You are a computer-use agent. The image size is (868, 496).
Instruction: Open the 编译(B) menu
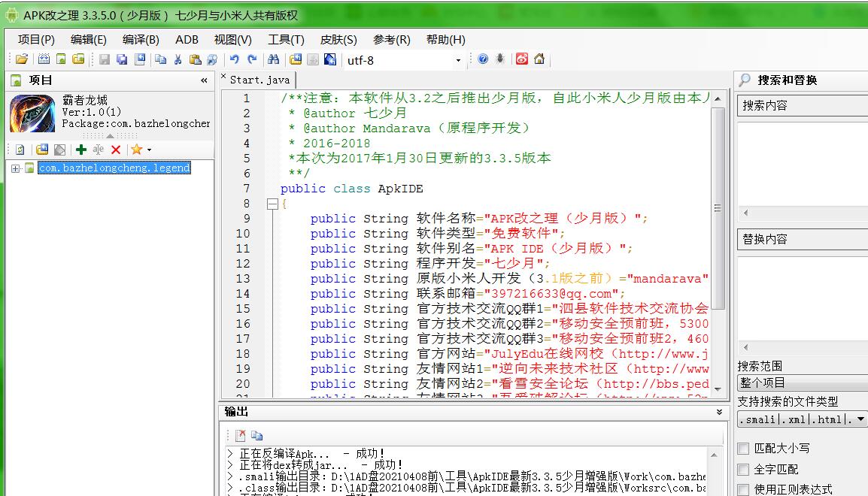[x=141, y=40]
